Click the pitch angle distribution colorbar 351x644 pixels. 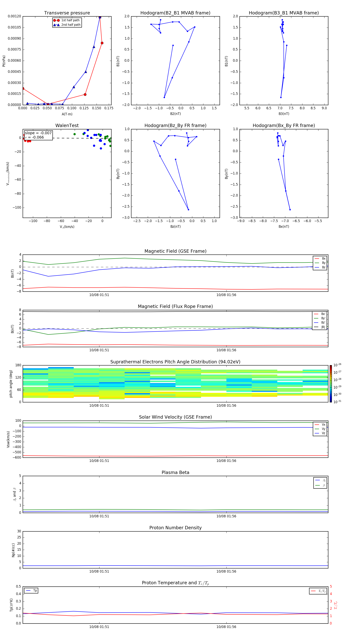click(331, 384)
